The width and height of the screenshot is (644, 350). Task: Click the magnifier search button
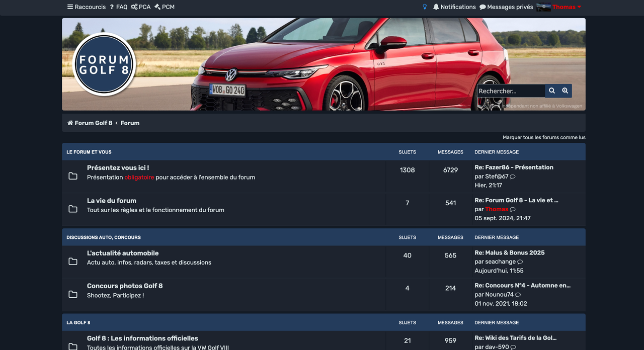552,91
